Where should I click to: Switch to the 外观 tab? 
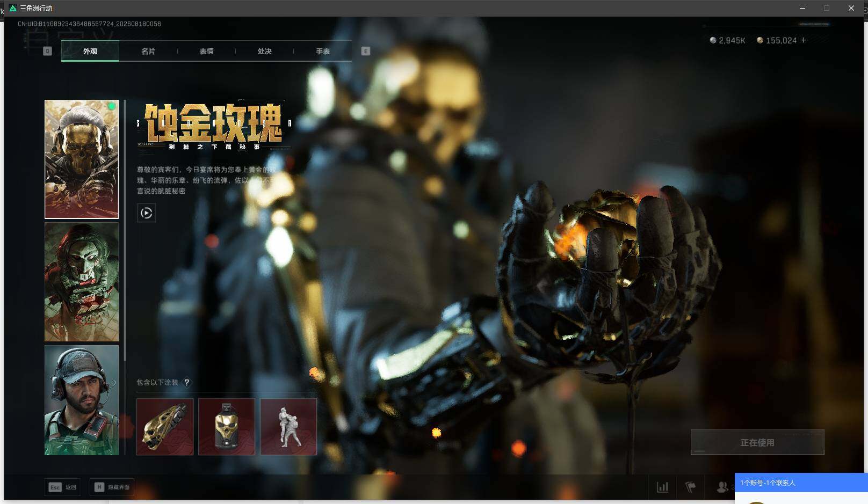[x=90, y=51]
